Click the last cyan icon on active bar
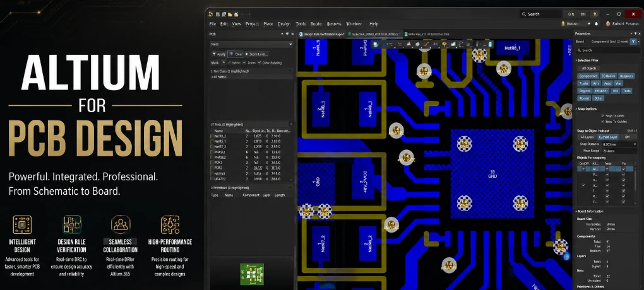The image size is (644, 290). click(x=490, y=44)
